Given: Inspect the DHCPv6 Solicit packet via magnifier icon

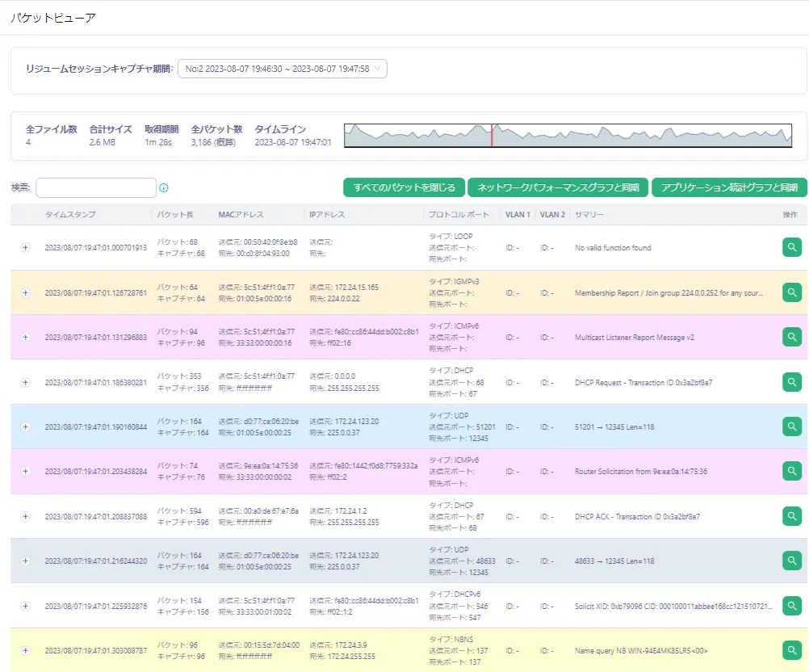Looking at the screenshot, I should (x=791, y=606).
